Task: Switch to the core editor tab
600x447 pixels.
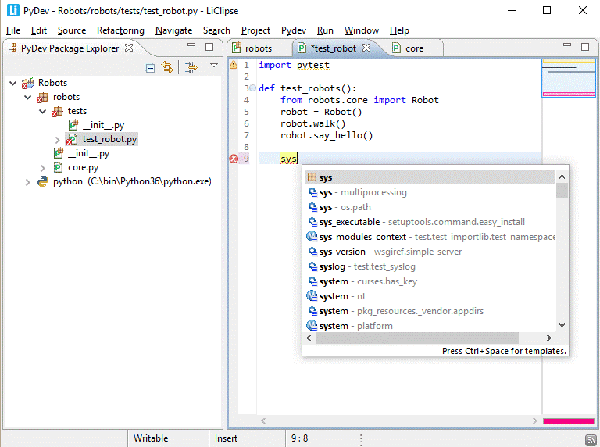Action: click(x=410, y=48)
